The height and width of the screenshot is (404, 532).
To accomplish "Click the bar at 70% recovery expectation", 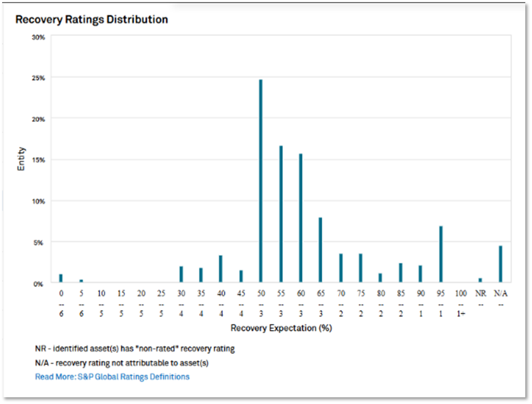I will tap(341, 268).
